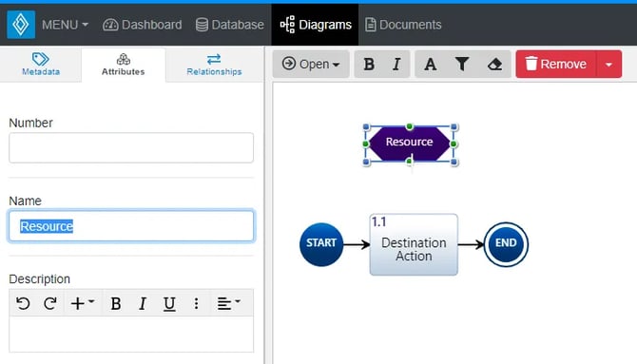
Task: Click the bottom-right blue resize handle
Action: click(x=454, y=163)
